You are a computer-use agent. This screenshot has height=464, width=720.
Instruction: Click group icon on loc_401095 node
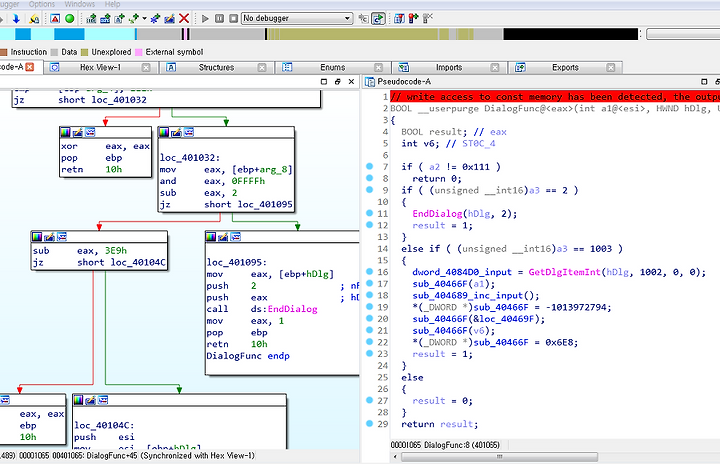tap(236, 237)
